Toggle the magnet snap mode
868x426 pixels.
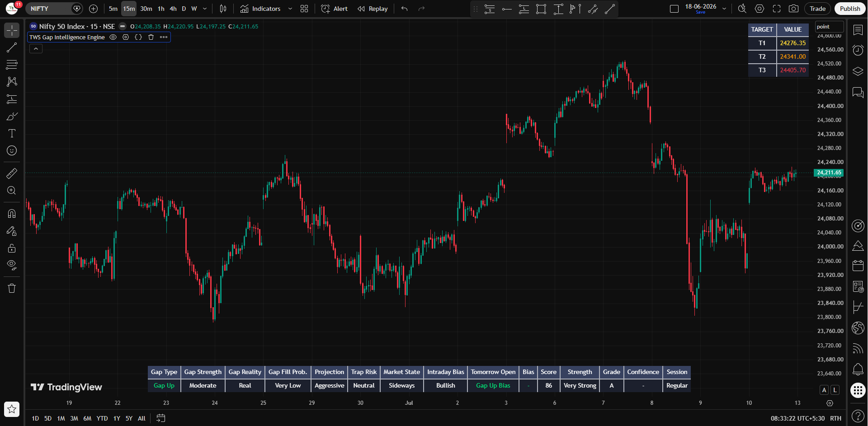point(12,214)
